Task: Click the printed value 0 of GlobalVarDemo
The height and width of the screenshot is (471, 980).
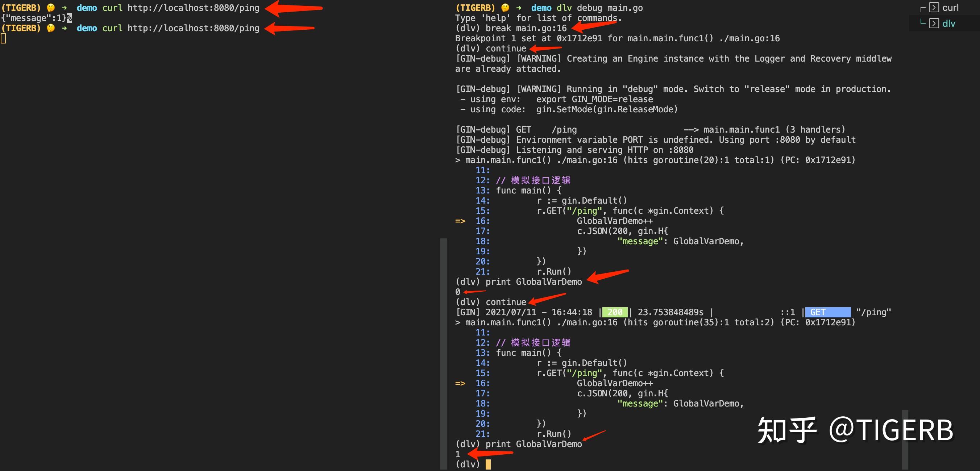Action: (x=458, y=292)
